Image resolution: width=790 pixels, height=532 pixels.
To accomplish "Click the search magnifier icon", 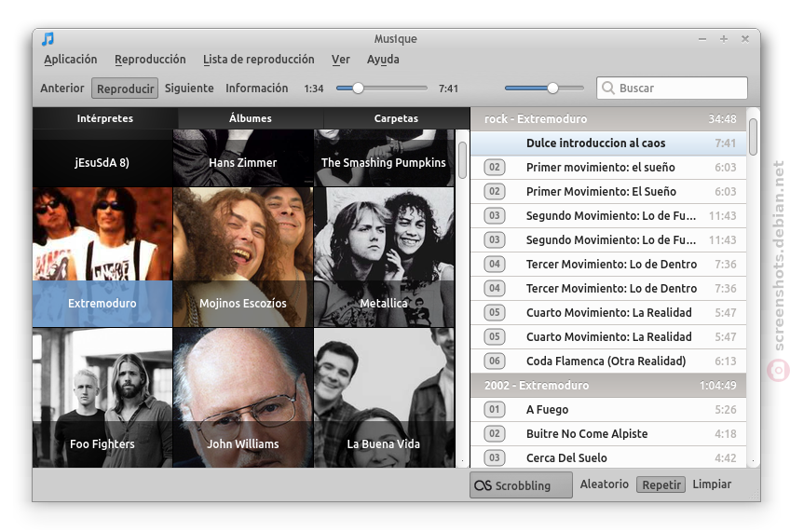I will tap(608, 88).
